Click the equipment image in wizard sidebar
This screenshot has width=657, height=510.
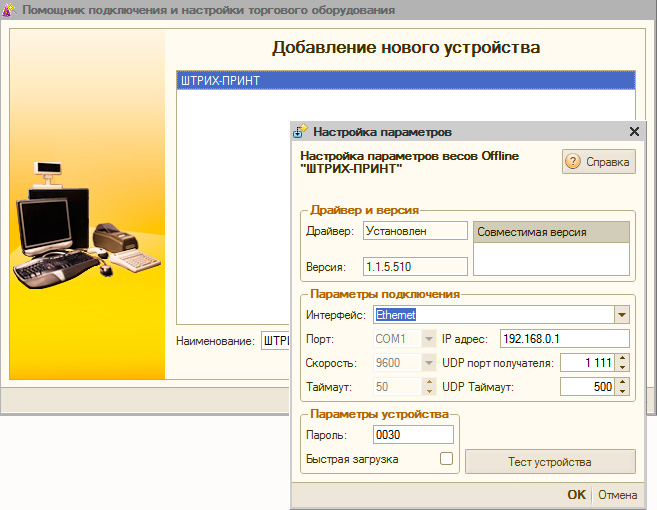pos(87,226)
